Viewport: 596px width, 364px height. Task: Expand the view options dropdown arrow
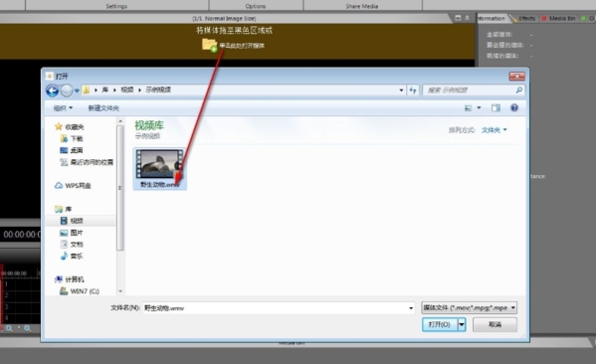(x=479, y=108)
